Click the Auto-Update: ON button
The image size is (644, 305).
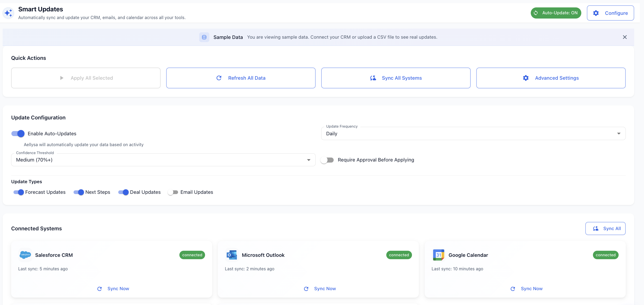point(556,13)
